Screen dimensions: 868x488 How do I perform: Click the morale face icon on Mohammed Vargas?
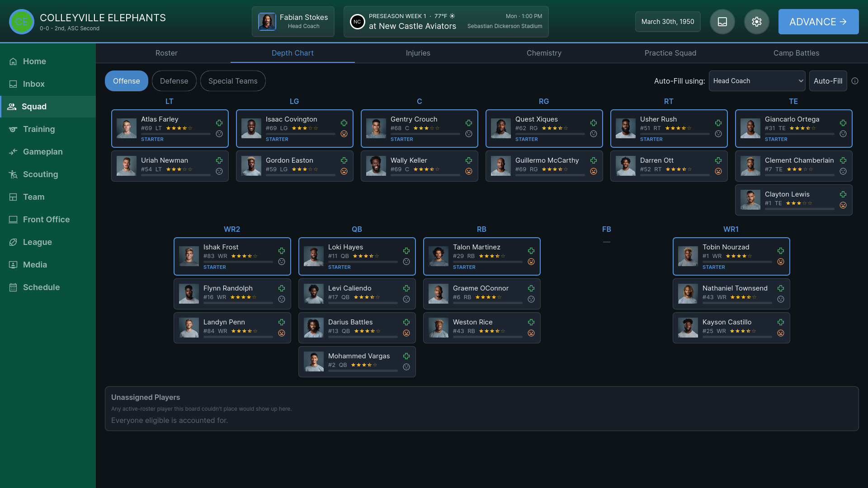tap(406, 367)
